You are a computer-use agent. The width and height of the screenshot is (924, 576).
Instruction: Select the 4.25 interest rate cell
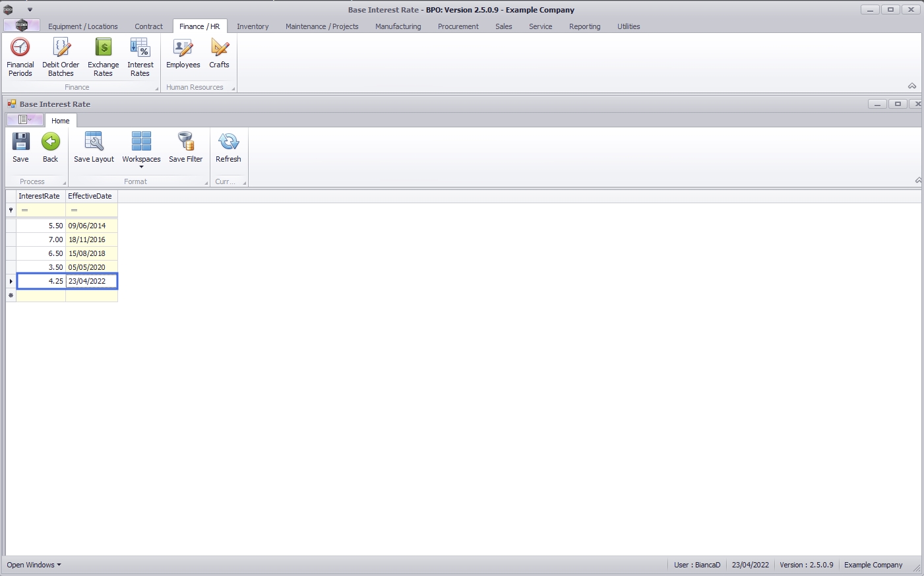41,281
